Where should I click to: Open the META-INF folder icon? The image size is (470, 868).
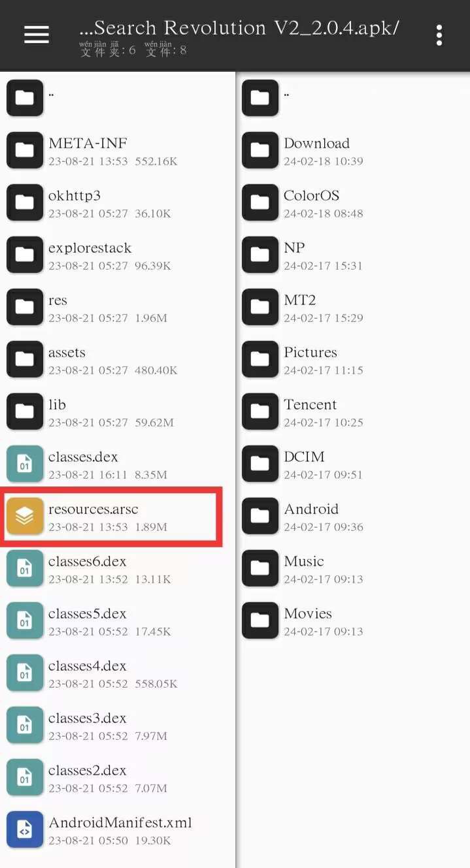[x=25, y=150]
